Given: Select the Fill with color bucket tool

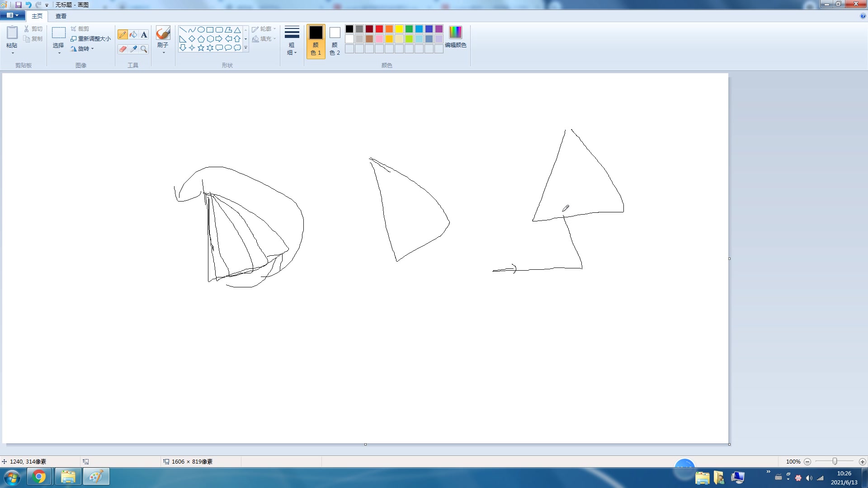Looking at the screenshot, I should click(x=133, y=35).
